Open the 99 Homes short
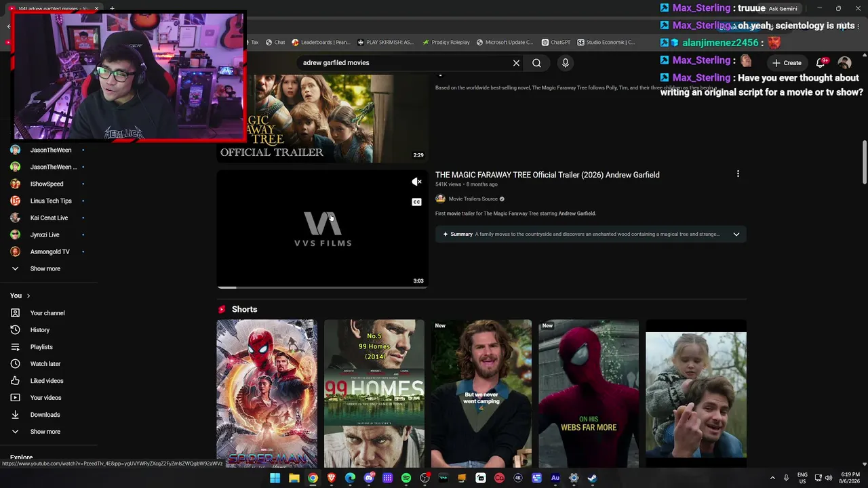Viewport: 868px width, 488px height. click(374, 394)
